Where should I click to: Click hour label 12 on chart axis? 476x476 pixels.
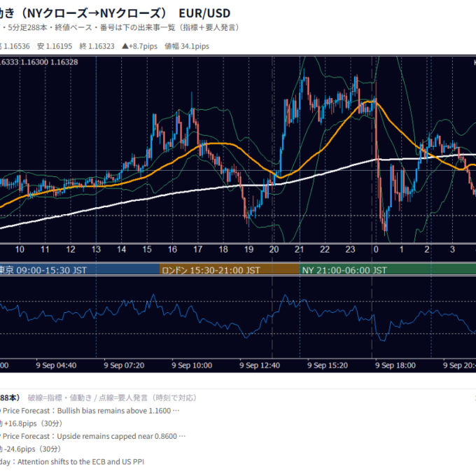(x=71, y=249)
